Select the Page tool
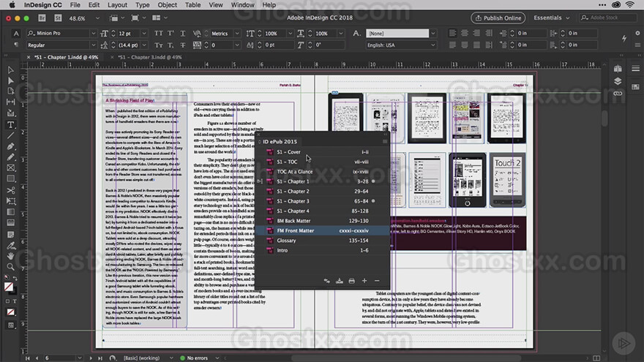The height and width of the screenshot is (362, 644). point(11,91)
